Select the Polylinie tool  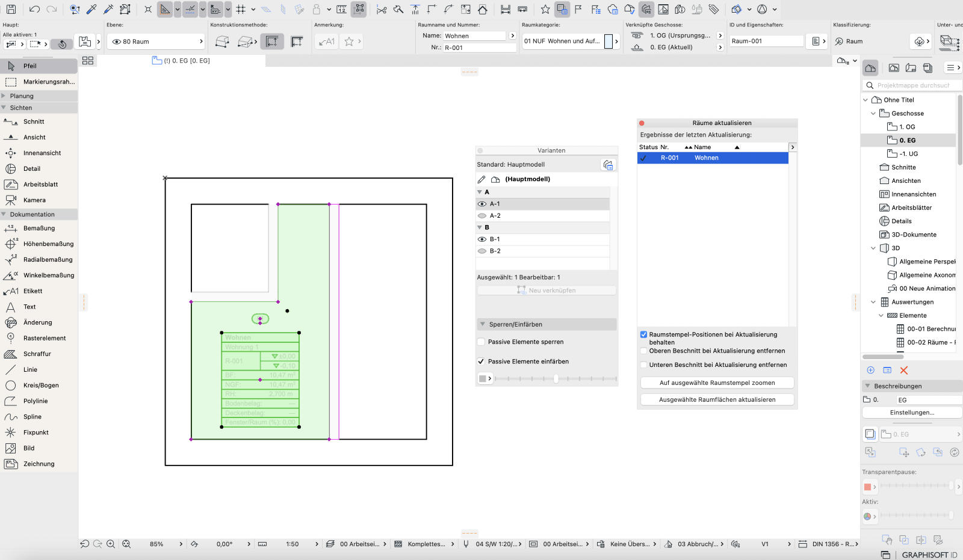[39, 401]
